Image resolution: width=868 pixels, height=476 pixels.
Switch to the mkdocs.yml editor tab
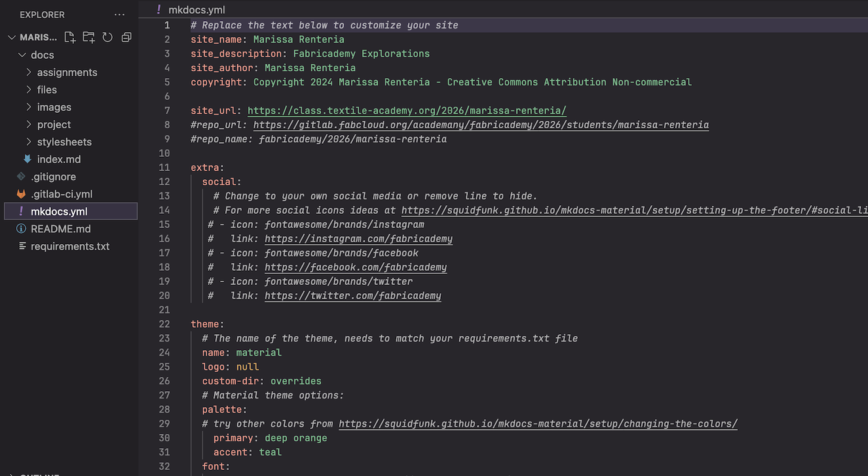[196, 9]
